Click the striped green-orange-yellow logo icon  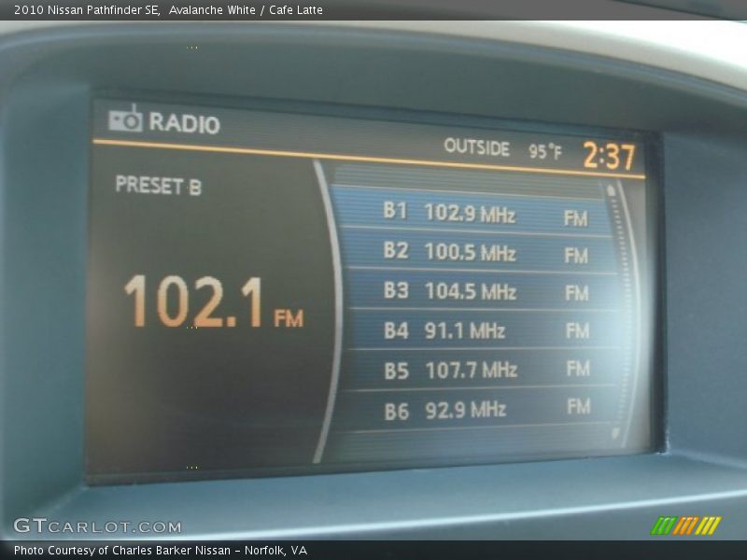pyautogui.click(x=685, y=525)
